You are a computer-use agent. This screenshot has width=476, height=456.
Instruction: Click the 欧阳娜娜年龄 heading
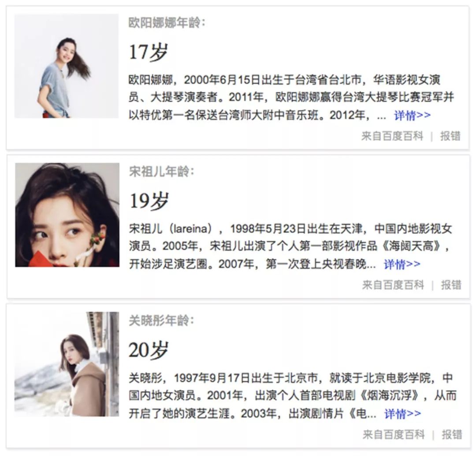(x=167, y=23)
